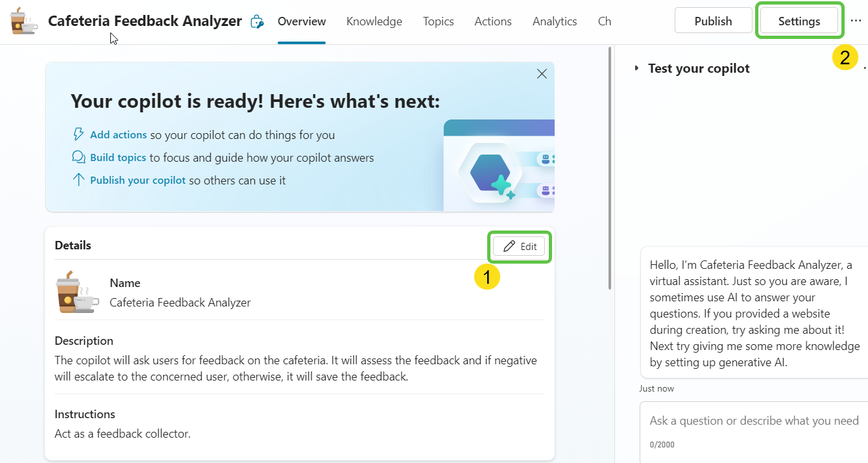Click the coffee cup icon in Details
The width and height of the screenshot is (868, 463).
coord(76,293)
